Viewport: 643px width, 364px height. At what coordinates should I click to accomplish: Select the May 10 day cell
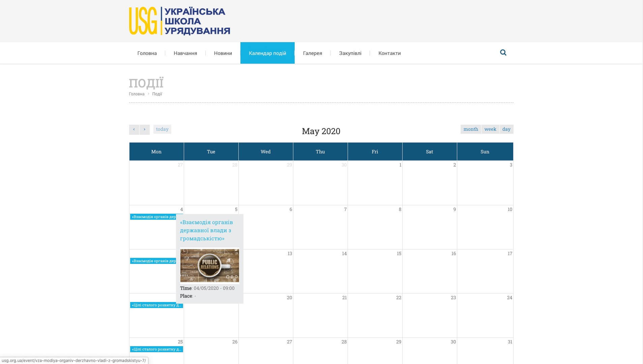click(x=485, y=227)
